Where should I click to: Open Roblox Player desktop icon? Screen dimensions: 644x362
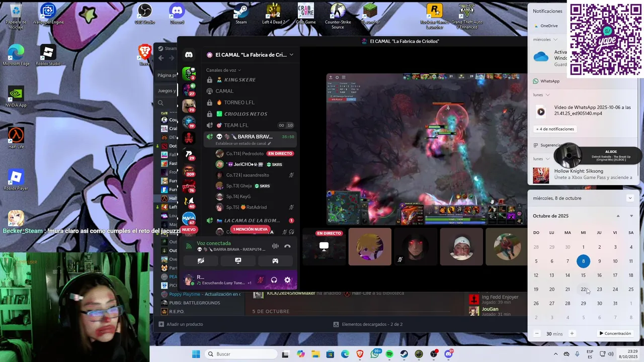coord(16,180)
